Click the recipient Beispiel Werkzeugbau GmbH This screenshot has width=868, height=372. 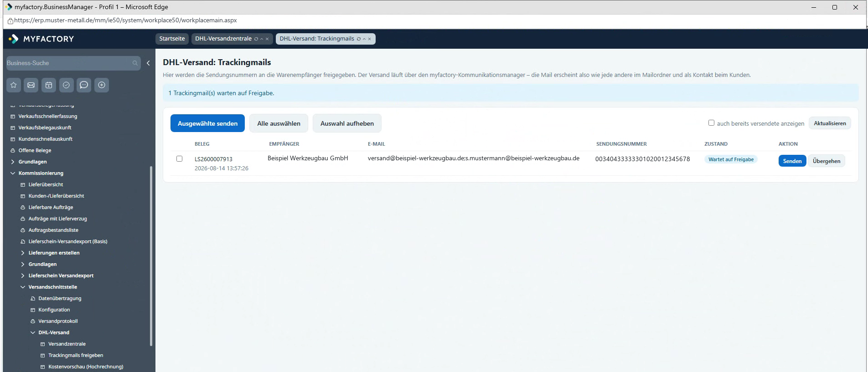point(308,158)
